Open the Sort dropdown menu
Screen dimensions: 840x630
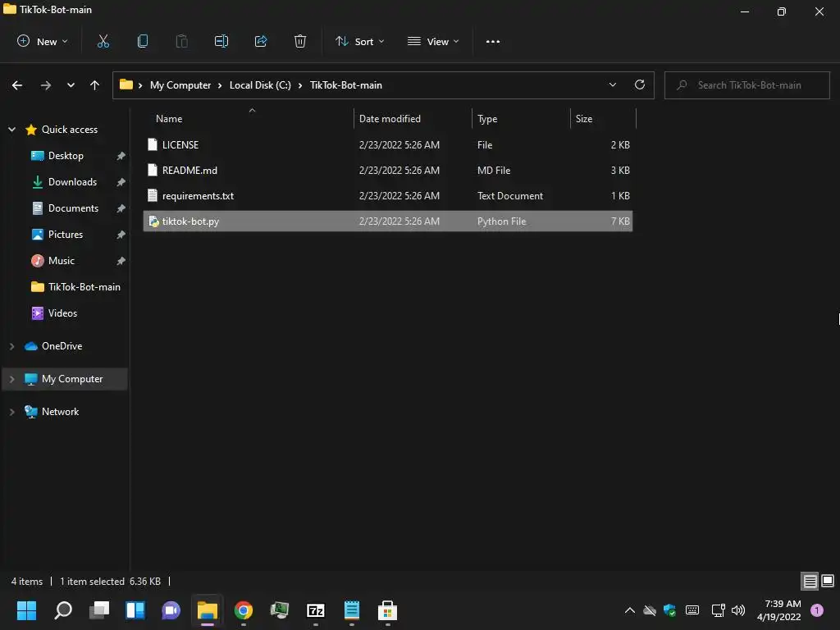click(359, 41)
